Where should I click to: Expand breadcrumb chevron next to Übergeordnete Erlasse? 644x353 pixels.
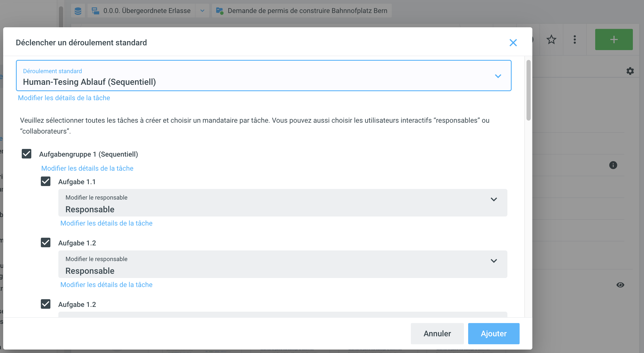(x=202, y=11)
